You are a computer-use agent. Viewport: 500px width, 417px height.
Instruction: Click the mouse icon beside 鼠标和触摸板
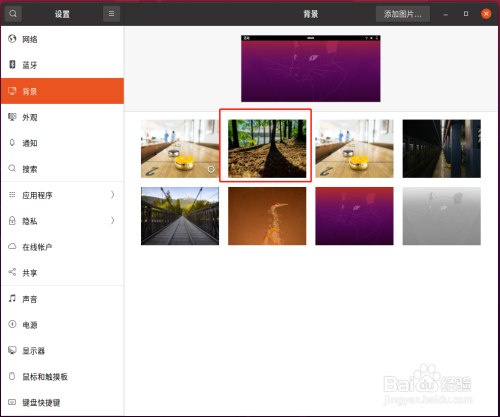point(12,376)
